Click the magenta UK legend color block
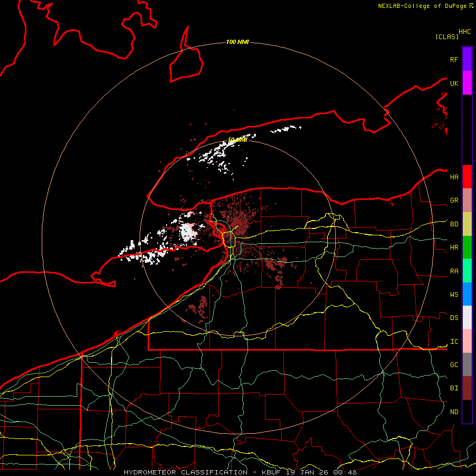Image resolution: width=476 pixels, height=476 pixels. [467, 83]
